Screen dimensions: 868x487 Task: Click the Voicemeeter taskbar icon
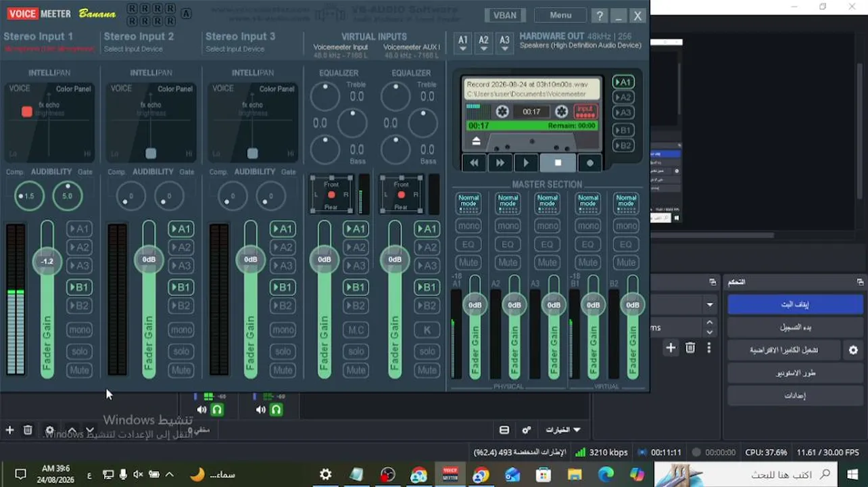pos(450,475)
